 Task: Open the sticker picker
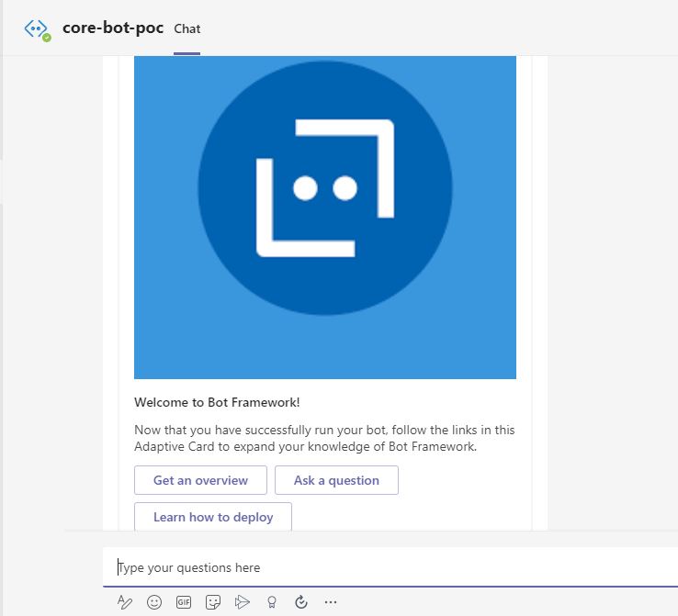tap(213, 601)
